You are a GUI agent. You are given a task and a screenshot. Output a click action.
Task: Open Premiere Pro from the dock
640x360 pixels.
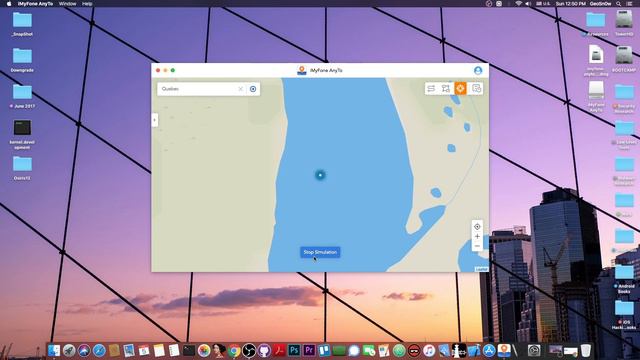tap(309, 351)
